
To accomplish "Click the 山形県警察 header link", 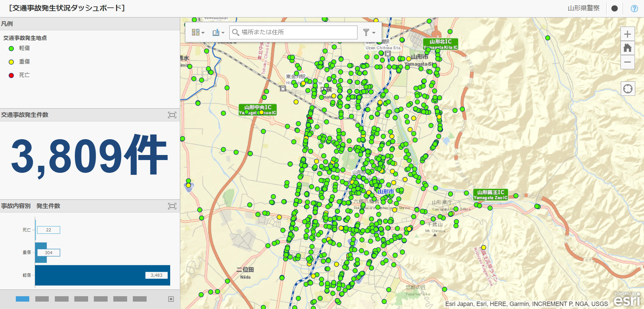I will (x=583, y=8).
